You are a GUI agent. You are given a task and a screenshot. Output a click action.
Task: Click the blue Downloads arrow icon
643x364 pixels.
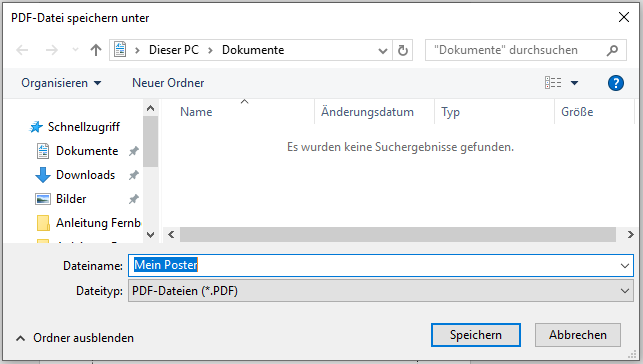(43, 175)
